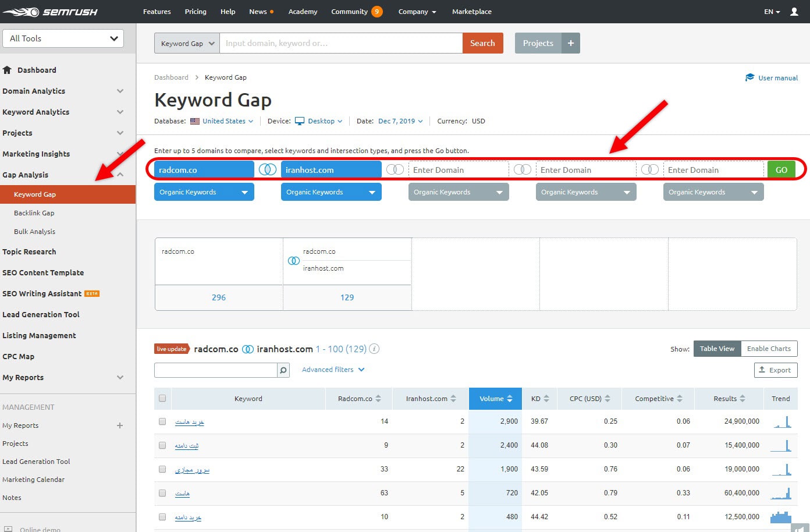Open the Marketplace menu item
This screenshot has width=810, height=532.
(471, 11)
